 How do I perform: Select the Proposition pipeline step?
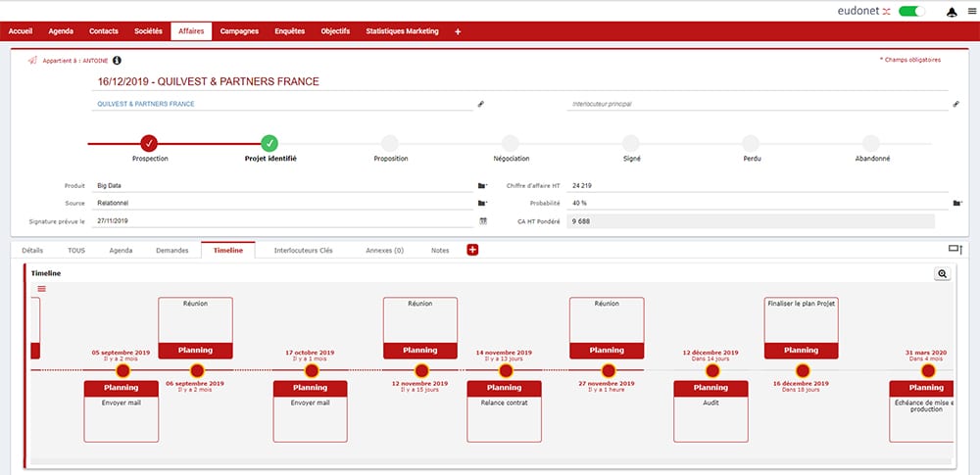click(x=390, y=143)
